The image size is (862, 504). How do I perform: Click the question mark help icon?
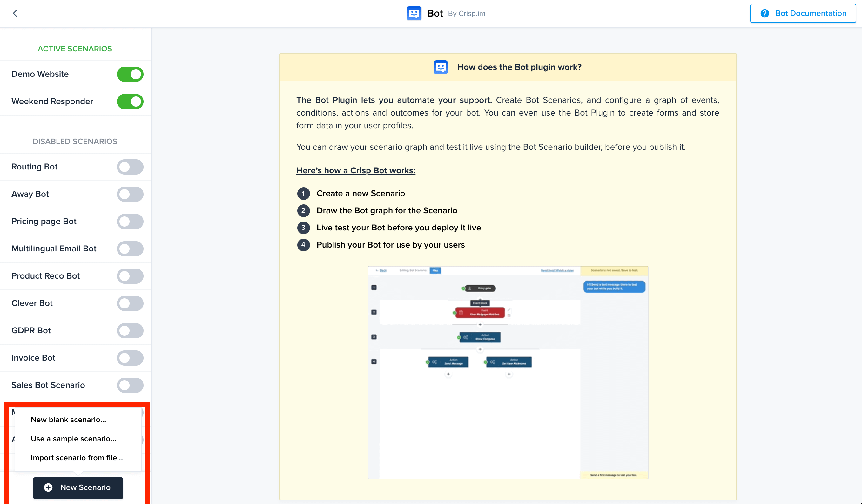[x=764, y=13]
